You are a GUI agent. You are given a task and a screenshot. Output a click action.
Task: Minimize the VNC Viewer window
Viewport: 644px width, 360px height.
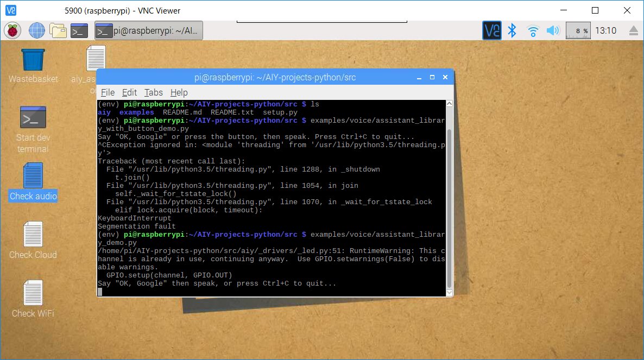[564, 10]
